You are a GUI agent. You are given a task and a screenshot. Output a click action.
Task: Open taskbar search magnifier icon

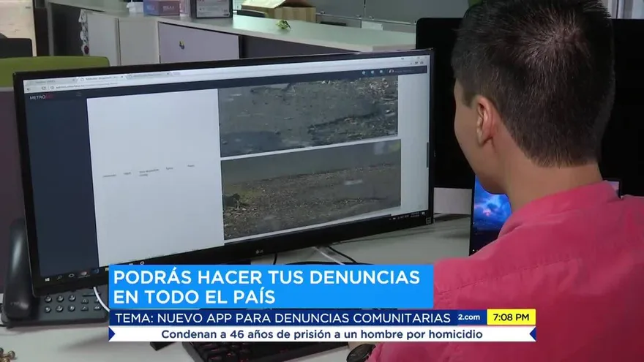pos(59,278)
